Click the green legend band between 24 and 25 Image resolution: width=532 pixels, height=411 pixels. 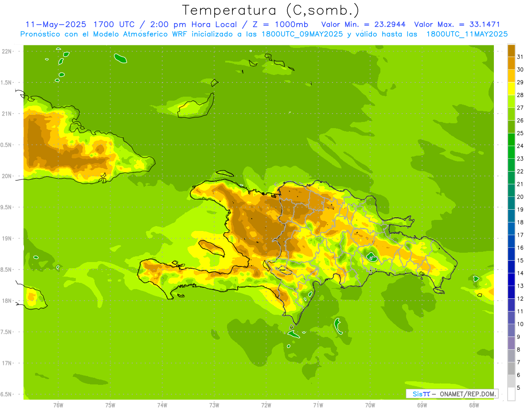pos(511,139)
